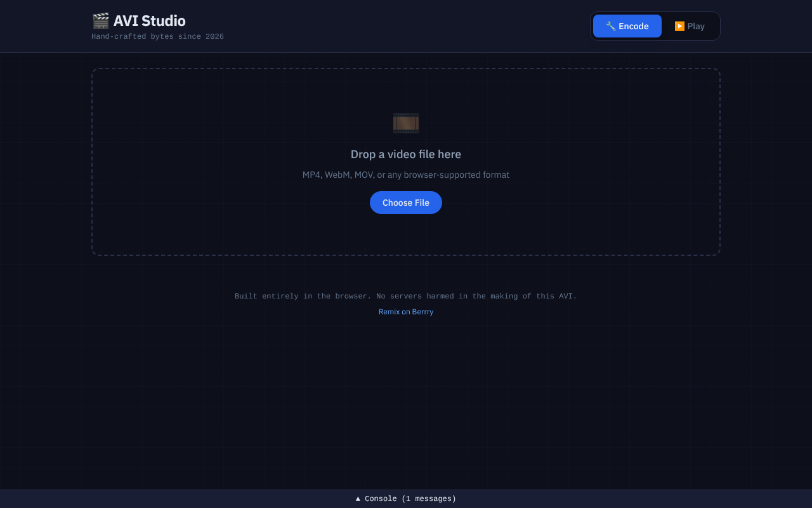Expand the Console messages bar

tap(406, 499)
